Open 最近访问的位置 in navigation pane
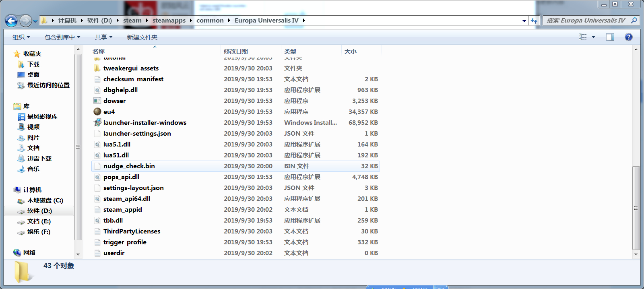The height and width of the screenshot is (289, 644). (43, 85)
